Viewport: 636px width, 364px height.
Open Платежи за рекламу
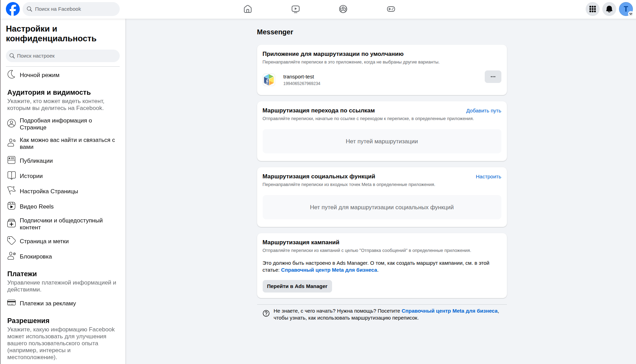point(63,303)
